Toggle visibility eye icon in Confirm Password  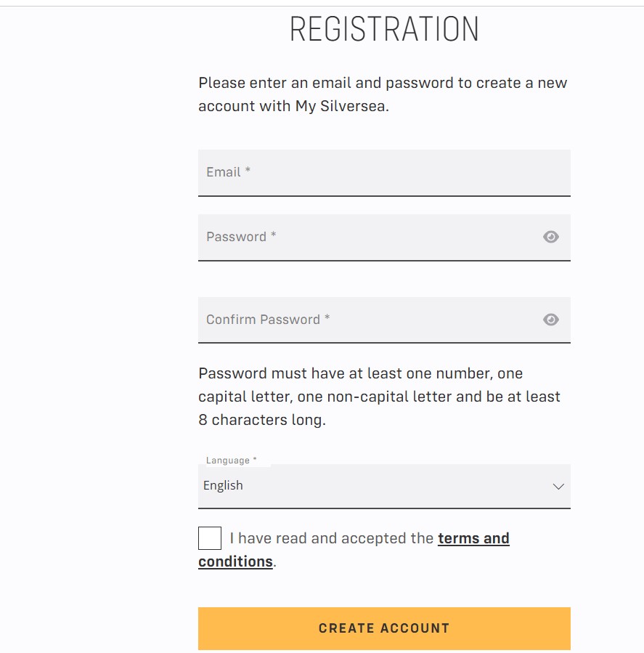551,320
